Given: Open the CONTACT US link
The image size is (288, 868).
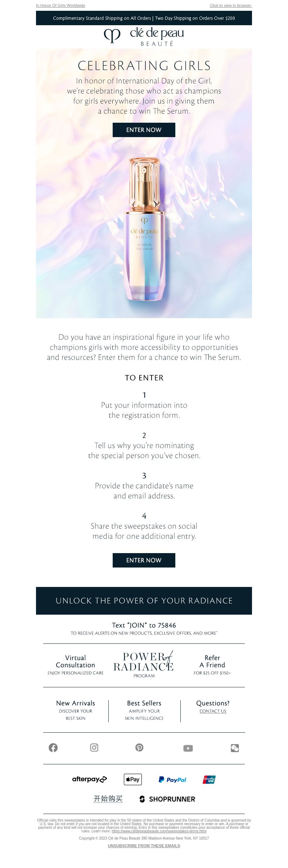Looking at the screenshot, I should click(213, 711).
